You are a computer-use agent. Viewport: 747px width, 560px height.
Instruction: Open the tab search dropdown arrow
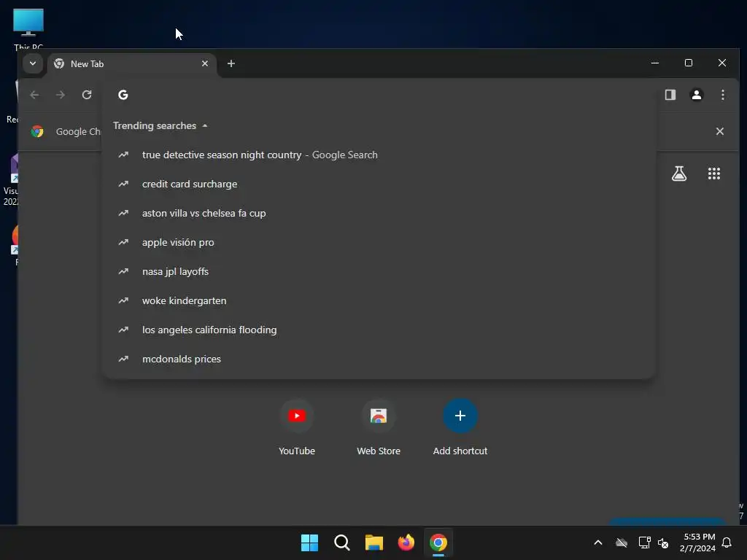click(33, 63)
